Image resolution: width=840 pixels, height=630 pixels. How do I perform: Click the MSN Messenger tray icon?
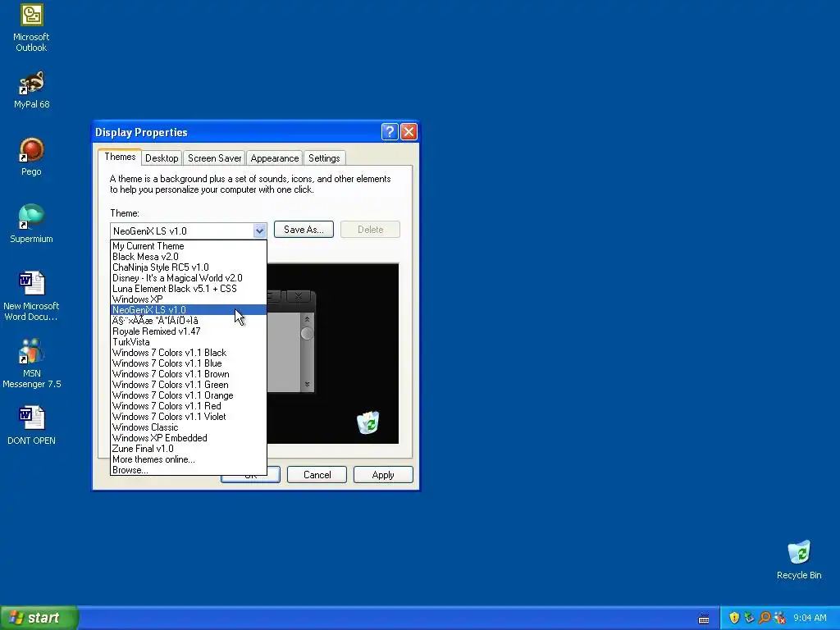(x=780, y=618)
